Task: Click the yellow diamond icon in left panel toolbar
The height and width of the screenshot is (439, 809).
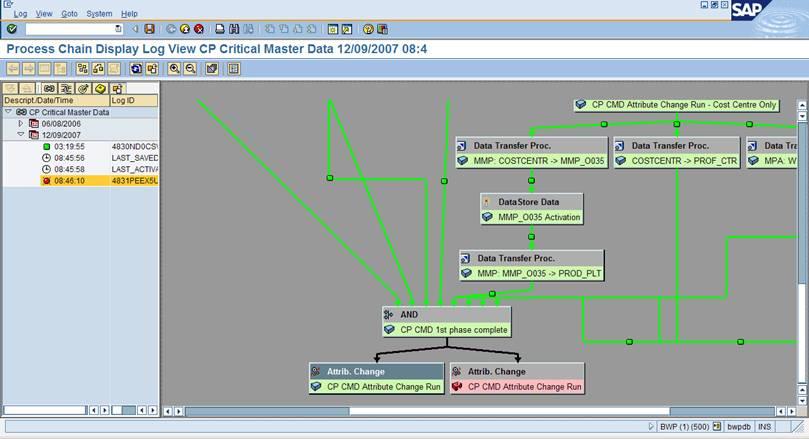Action: pyautogui.click(x=100, y=89)
